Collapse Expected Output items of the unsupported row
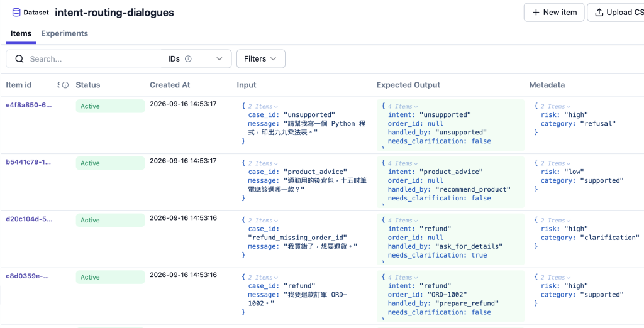Image resolution: width=644 pixels, height=328 pixels. (x=403, y=106)
